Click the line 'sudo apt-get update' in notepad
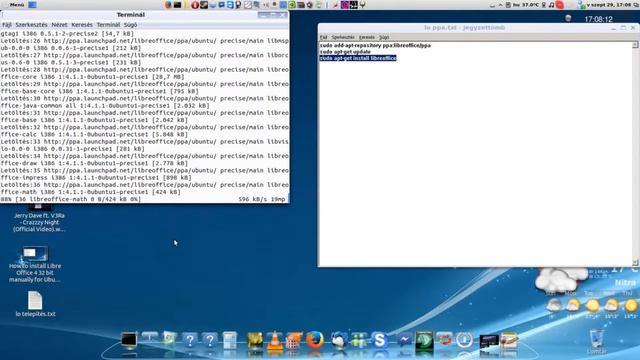The width and height of the screenshot is (640, 360). 345,52
